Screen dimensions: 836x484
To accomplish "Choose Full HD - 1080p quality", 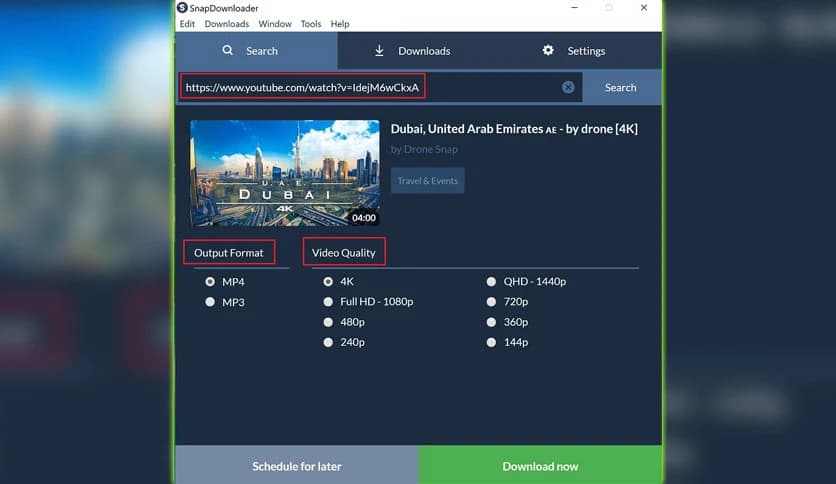I will 328,302.
